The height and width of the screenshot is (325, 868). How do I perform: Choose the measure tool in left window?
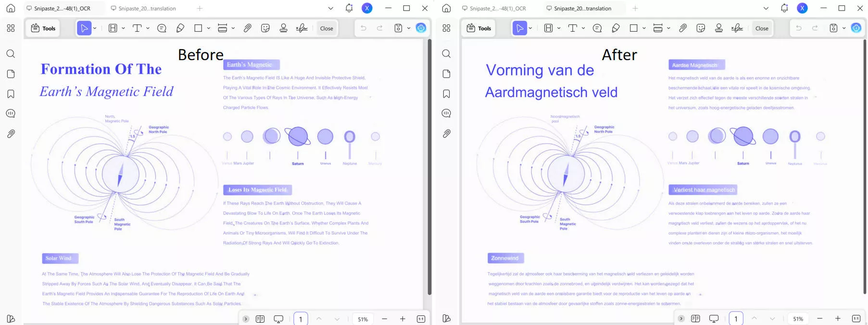(x=222, y=28)
